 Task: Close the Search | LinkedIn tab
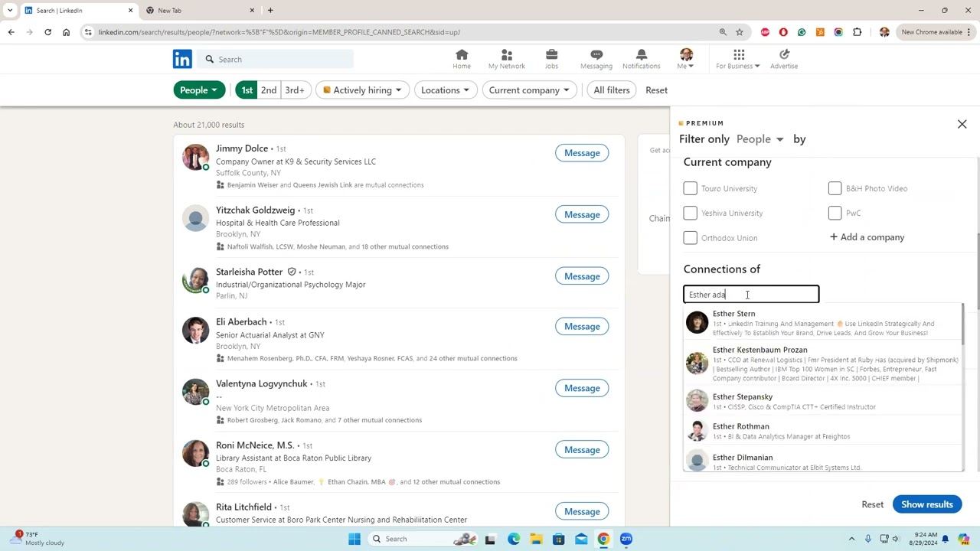pos(130,10)
